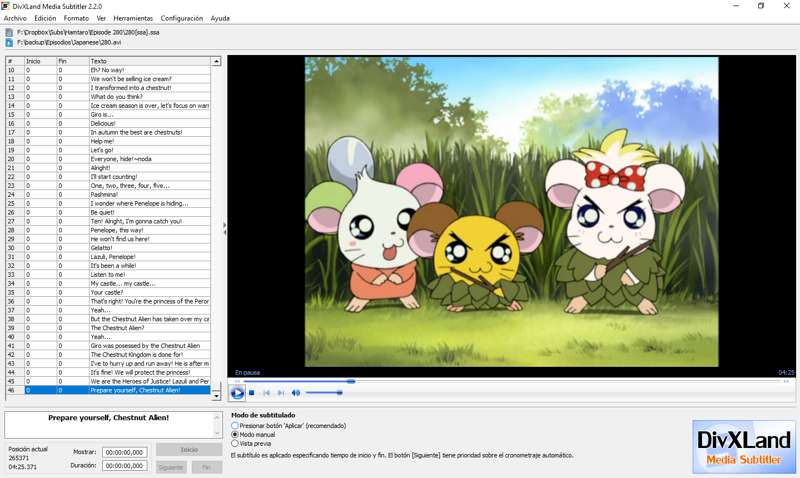Click the subtitle file icon next to the .ssa path

(x=9, y=32)
